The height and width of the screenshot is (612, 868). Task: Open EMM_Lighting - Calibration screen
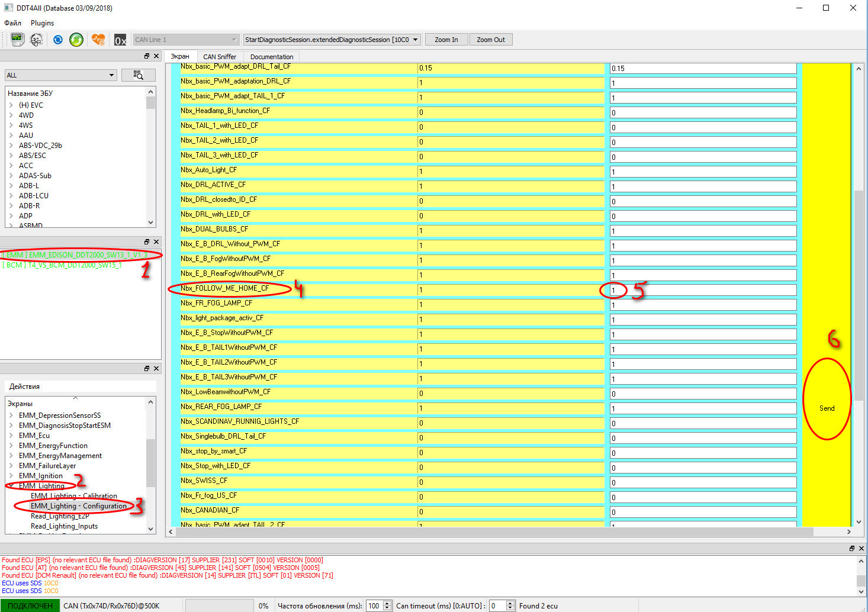coord(74,496)
